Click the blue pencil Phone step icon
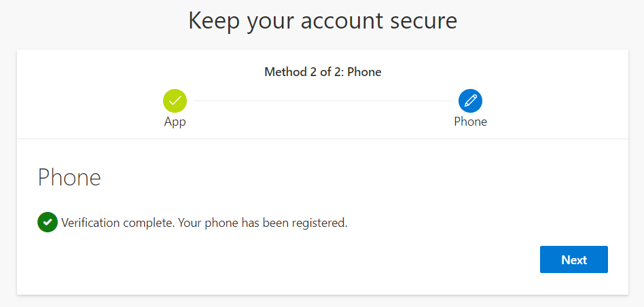644x307 pixels. click(x=470, y=101)
